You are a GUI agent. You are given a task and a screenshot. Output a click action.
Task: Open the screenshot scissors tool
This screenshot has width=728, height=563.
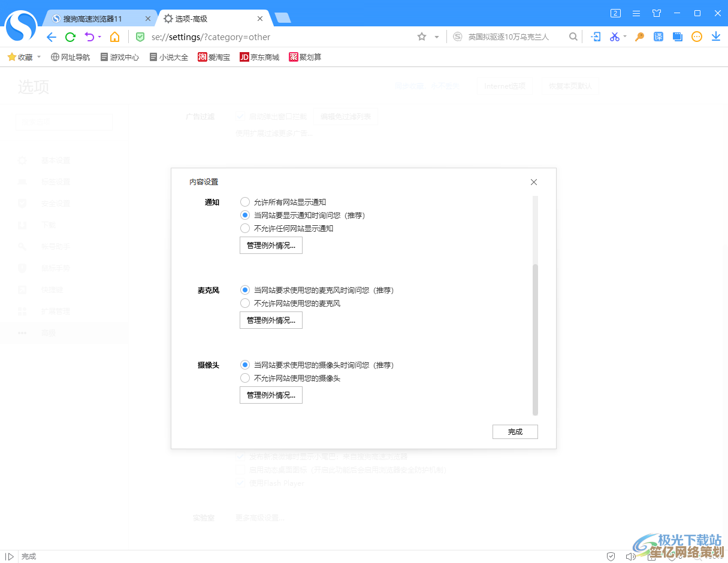(x=614, y=37)
